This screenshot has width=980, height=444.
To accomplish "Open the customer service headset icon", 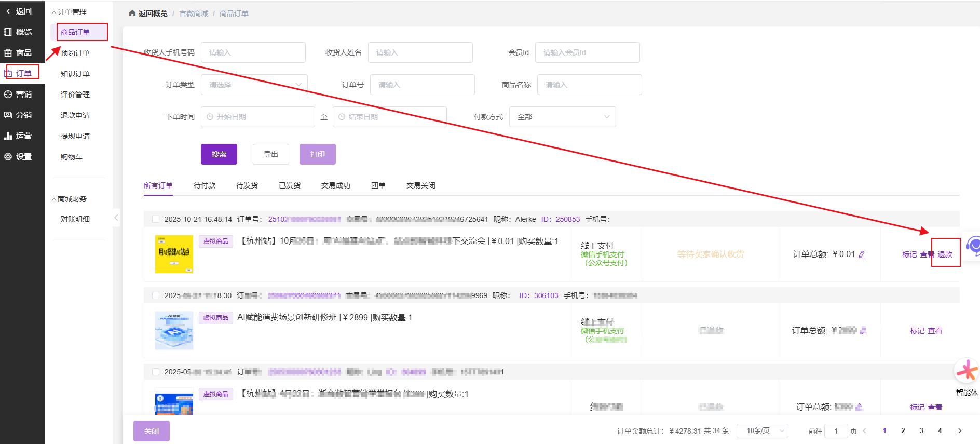I will pos(973,245).
